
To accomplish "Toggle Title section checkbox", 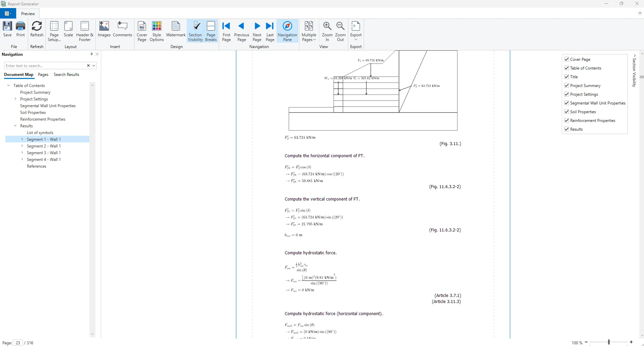I will (567, 77).
